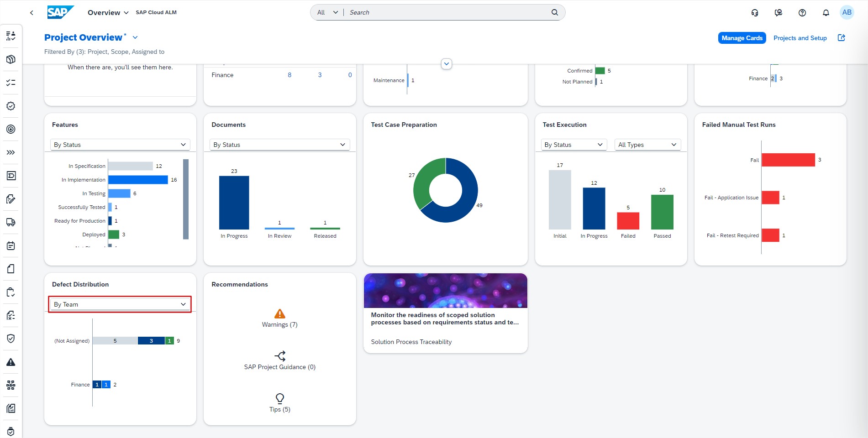This screenshot has width=868, height=438.
Task: Open the help question mark icon
Action: [802, 13]
